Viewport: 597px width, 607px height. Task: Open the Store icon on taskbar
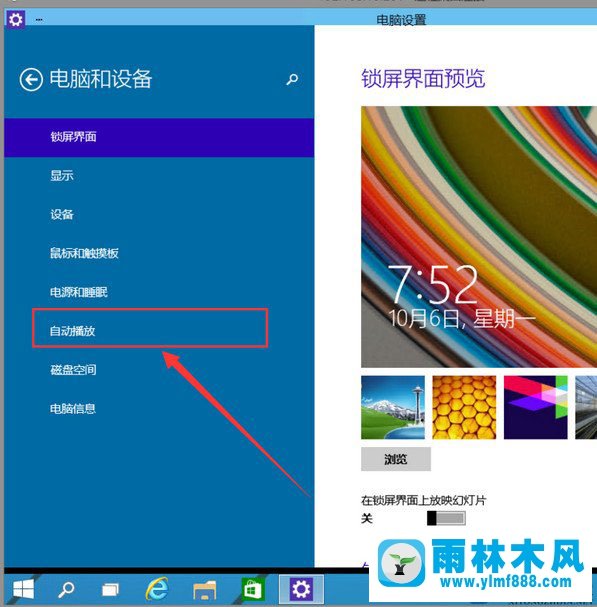coord(253,589)
